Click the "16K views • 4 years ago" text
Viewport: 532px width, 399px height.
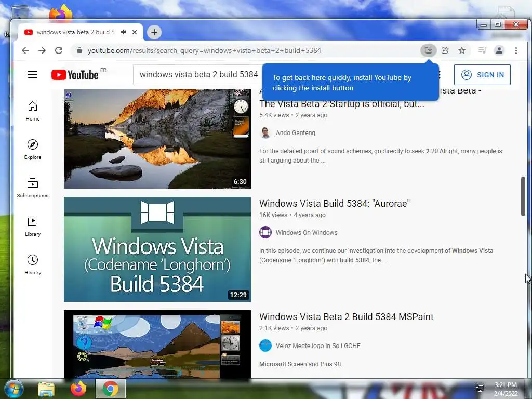point(292,215)
